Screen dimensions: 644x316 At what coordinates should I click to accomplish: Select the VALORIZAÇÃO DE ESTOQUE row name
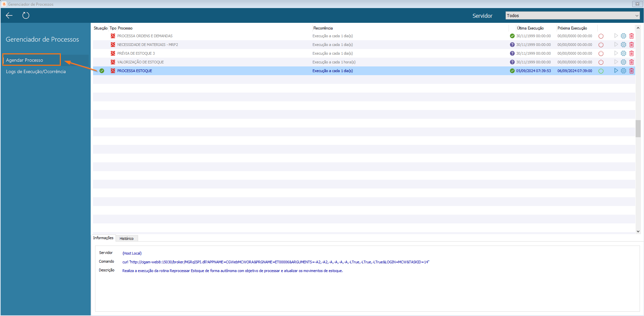140,62
